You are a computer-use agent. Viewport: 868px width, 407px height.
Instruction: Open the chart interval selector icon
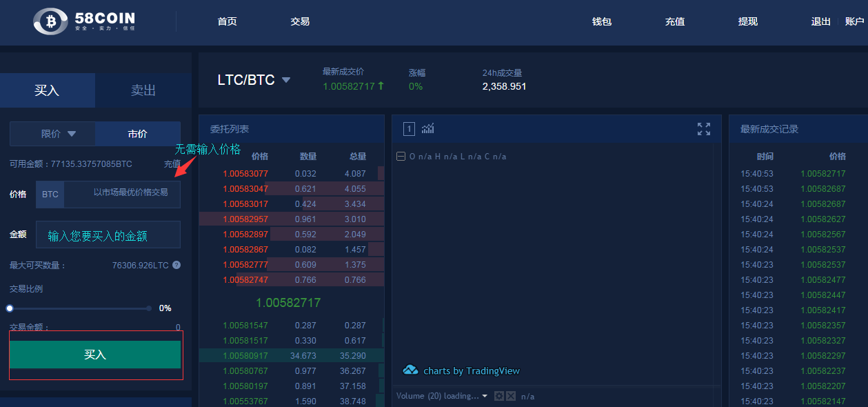409,128
